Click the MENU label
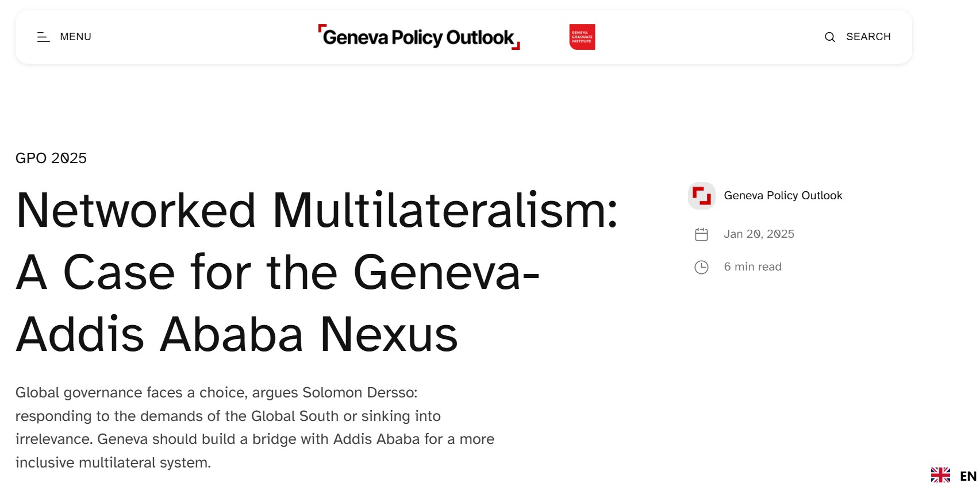Image resolution: width=980 pixels, height=483 pixels. tap(75, 37)
